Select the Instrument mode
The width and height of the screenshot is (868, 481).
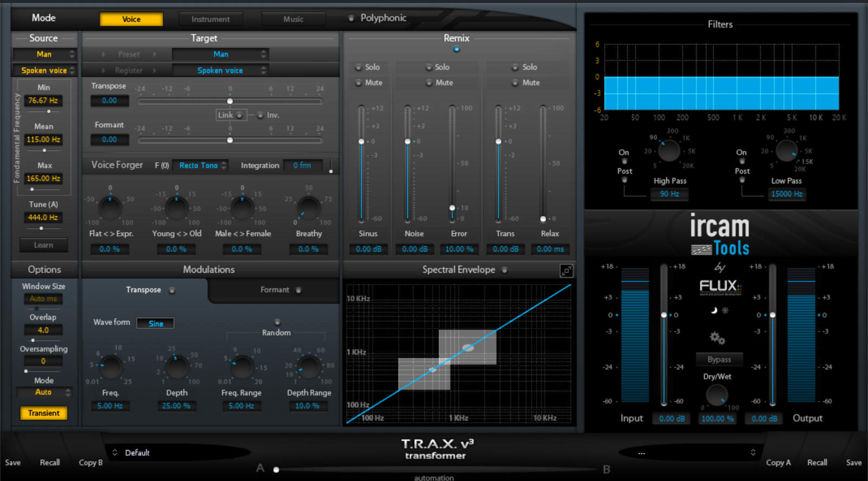pyautogui.click(x=210, y=19)
